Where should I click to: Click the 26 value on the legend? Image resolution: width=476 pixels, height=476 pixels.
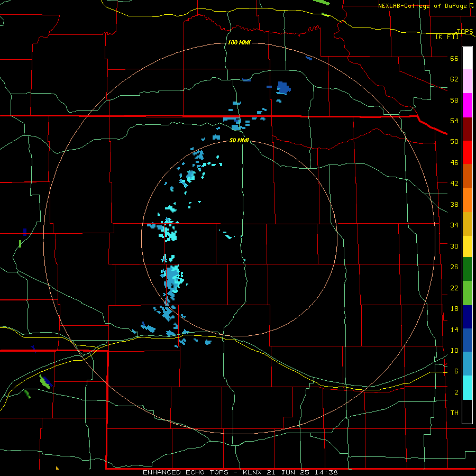[454, 267]
